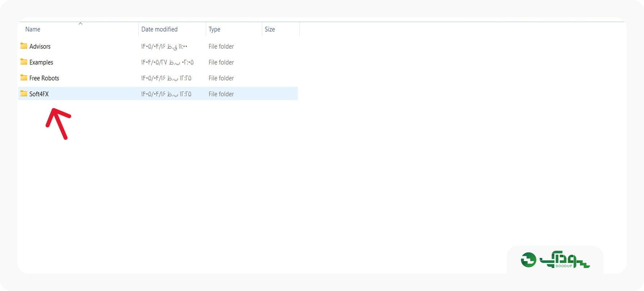
Task: Sort by Size column header
Action: (x=270, y=29)
